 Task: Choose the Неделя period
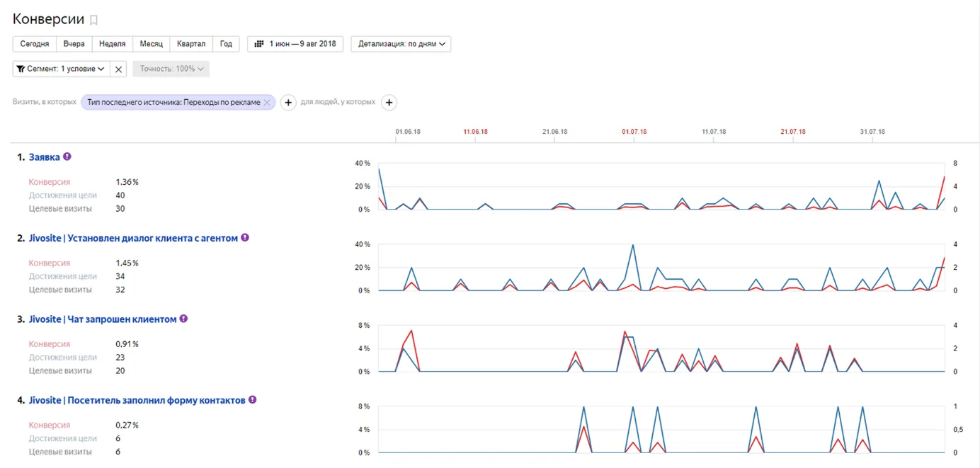[x=112, y=44]
